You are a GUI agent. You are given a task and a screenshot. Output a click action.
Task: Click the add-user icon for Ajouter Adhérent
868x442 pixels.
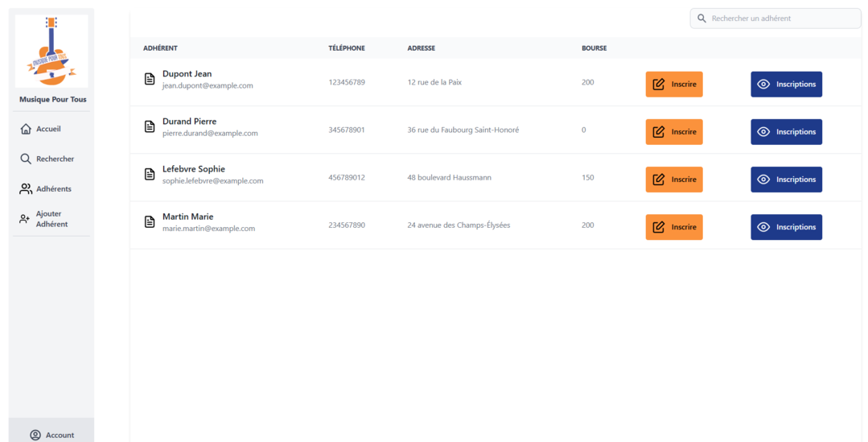point(25,219)
